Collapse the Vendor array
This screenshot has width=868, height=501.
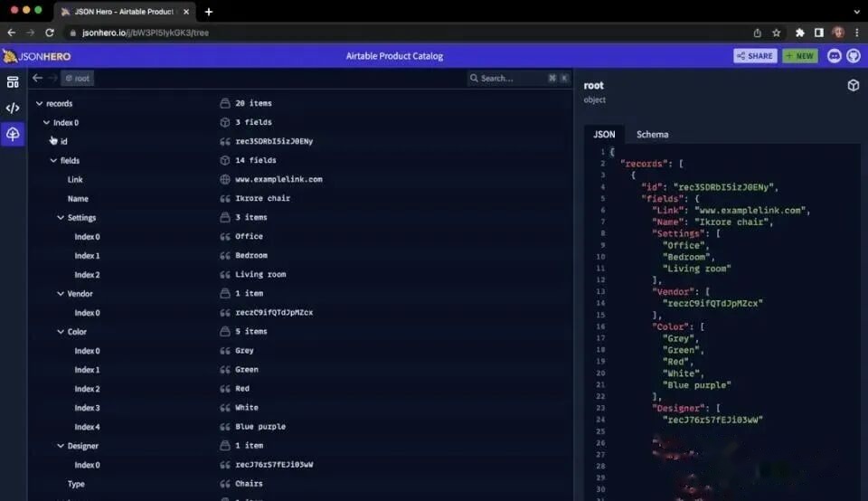coord(61,294)
